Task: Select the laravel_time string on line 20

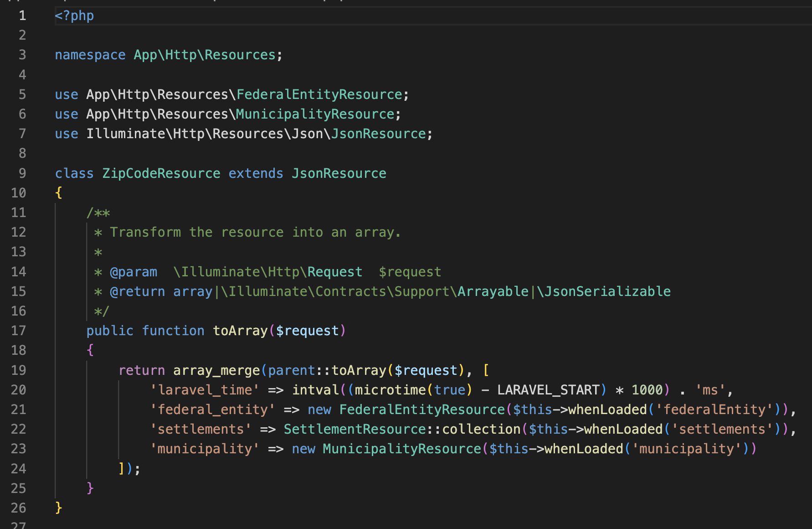Action: (205, 390)
